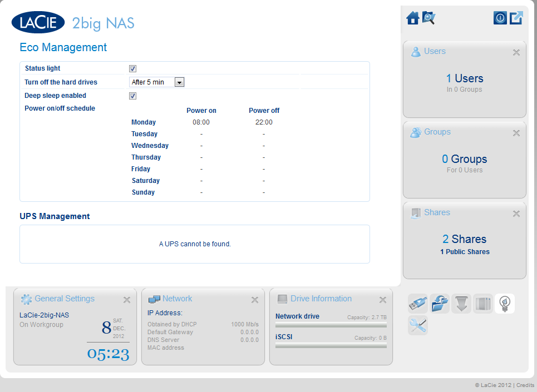Viewport: 537px width, 392px height.
Task: Click the "Obtained by DHCP" text
Action: [172, 324]
